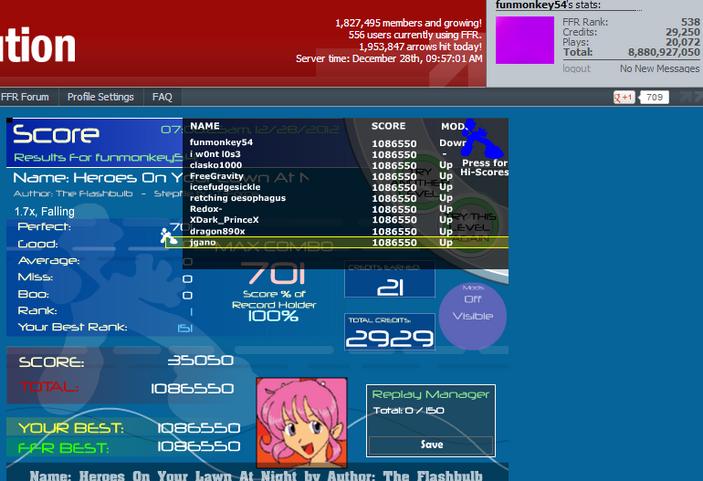Click the Credits Earned 21 box
This screenshot has width=703, height=481.
click(x=390, y=280)
